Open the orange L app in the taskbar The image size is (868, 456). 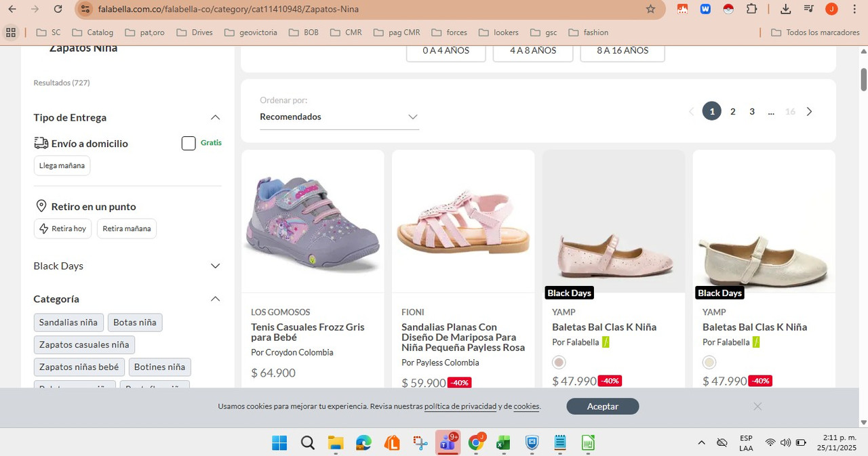(392, 443)
